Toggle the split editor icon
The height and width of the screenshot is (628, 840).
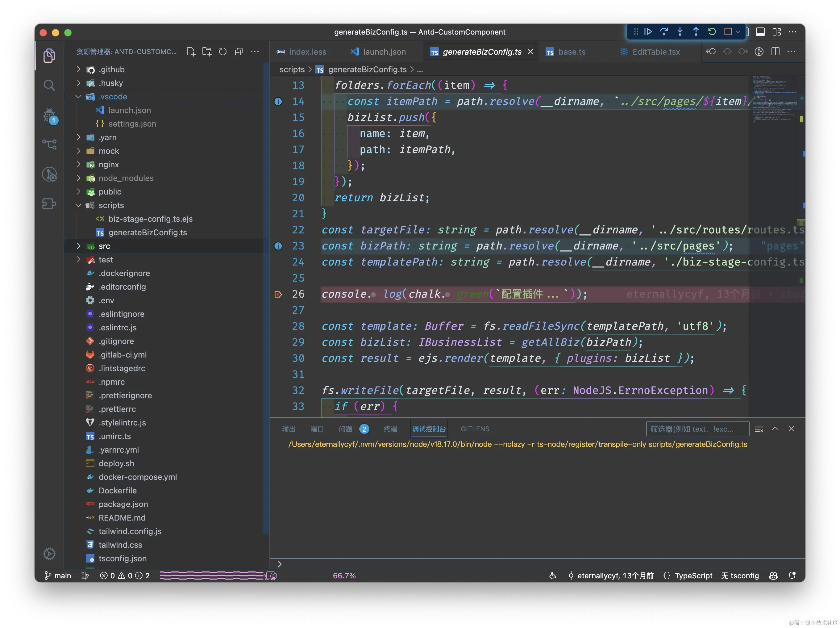(776, 52)
